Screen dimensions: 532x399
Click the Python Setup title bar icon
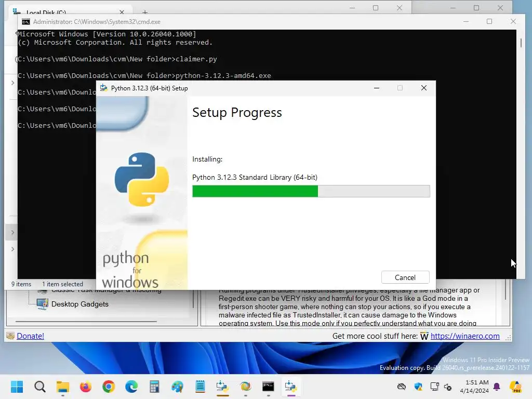103,88
